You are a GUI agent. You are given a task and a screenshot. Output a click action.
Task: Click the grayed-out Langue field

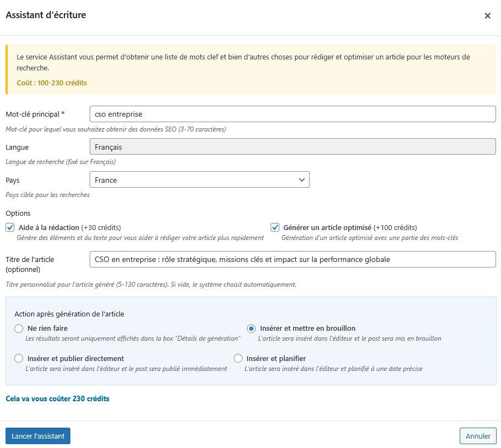click(293, 146)
